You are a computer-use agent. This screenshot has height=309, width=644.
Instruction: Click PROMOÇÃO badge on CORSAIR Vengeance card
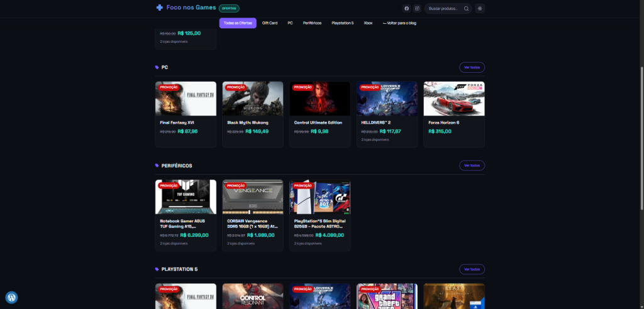coord(236,185)
